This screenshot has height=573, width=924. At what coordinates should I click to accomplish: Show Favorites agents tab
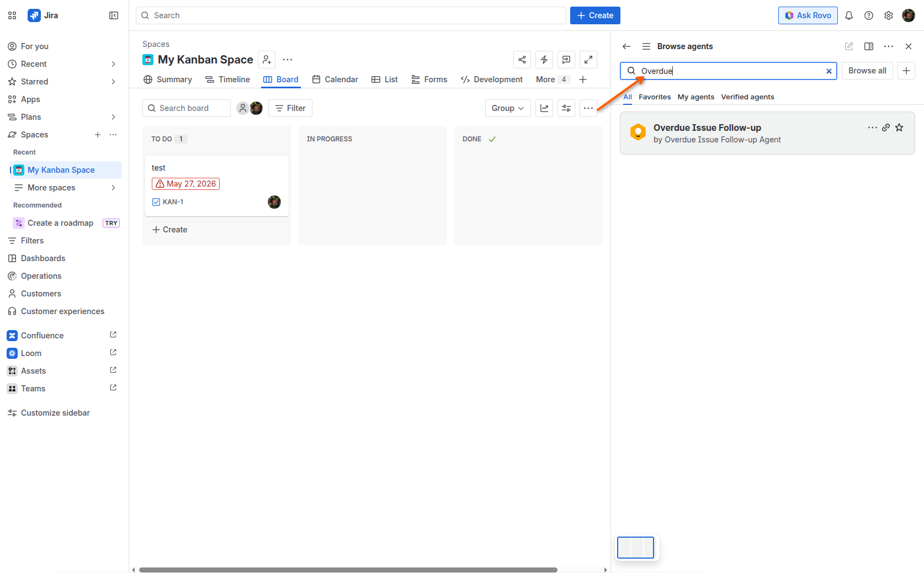click(655, 97)
